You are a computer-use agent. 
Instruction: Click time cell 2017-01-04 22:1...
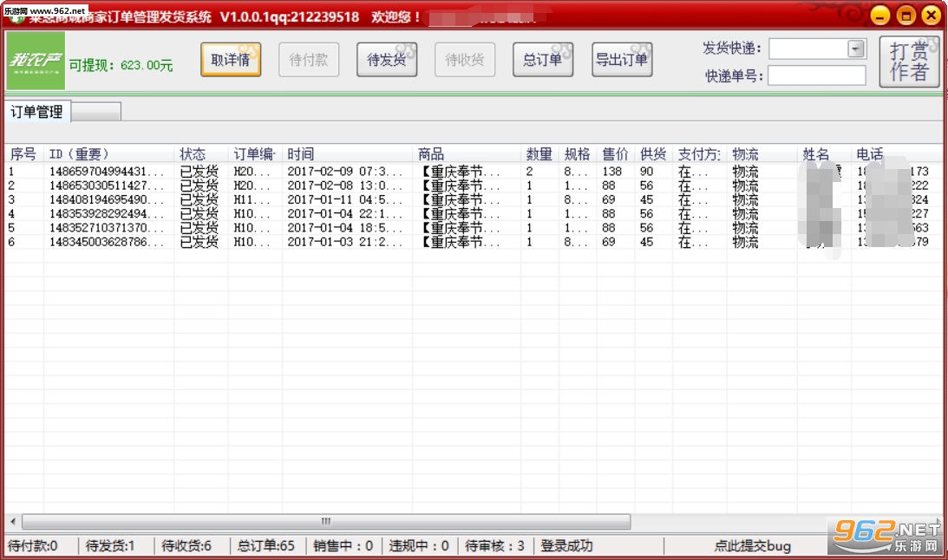(x=344, y=214)
